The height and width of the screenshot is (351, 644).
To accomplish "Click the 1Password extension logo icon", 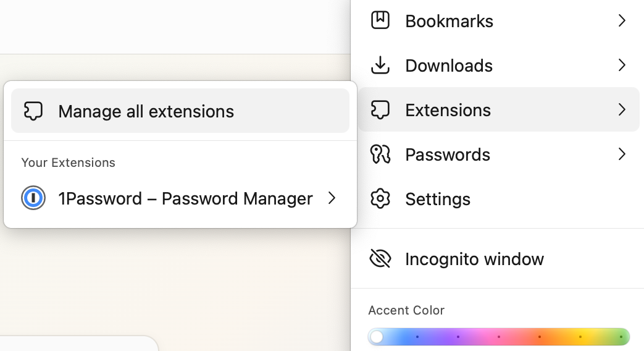I will click(x=33, y=198).
